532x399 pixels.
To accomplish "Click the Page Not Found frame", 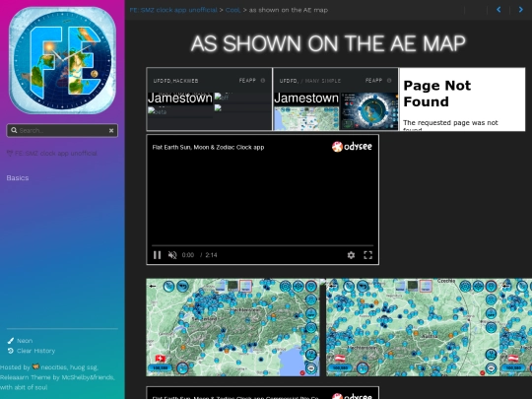I will (x=462, y=100).
